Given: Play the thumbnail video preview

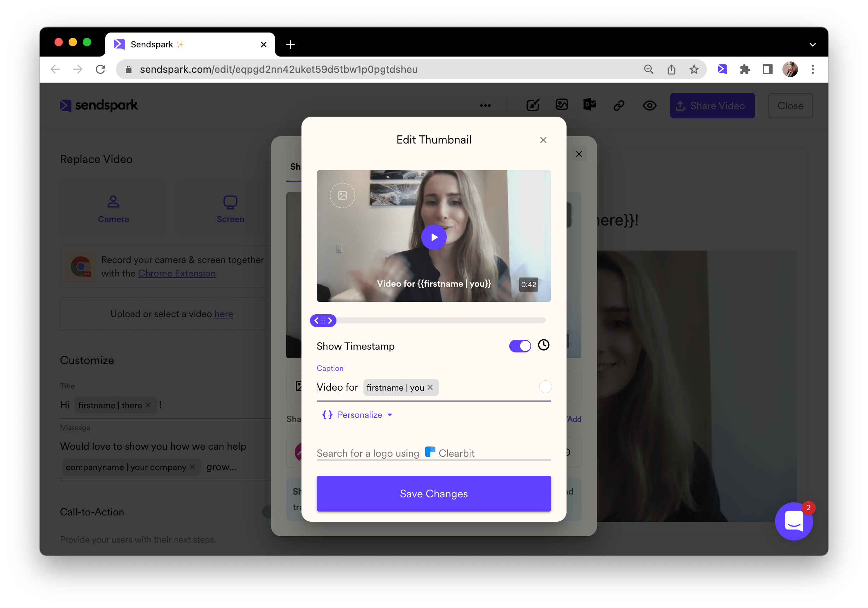Looking at the screenshot, I should coord(434,237).
